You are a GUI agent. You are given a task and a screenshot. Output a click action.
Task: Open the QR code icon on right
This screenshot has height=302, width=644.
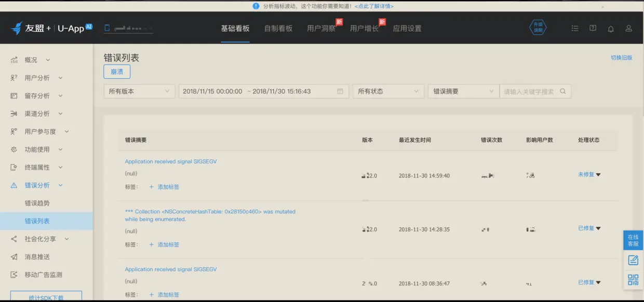click(x=633, y=280)
